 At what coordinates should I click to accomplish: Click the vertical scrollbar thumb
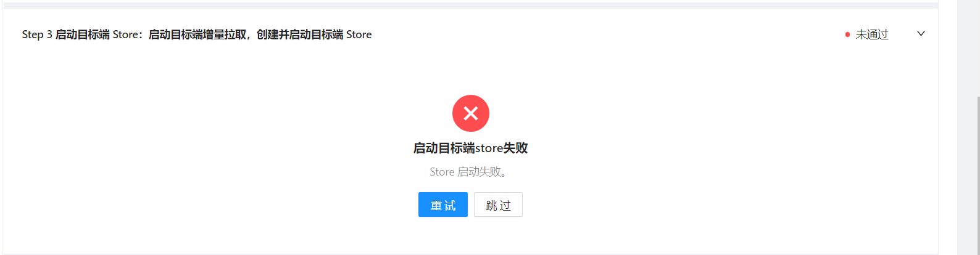coord(979,176)
